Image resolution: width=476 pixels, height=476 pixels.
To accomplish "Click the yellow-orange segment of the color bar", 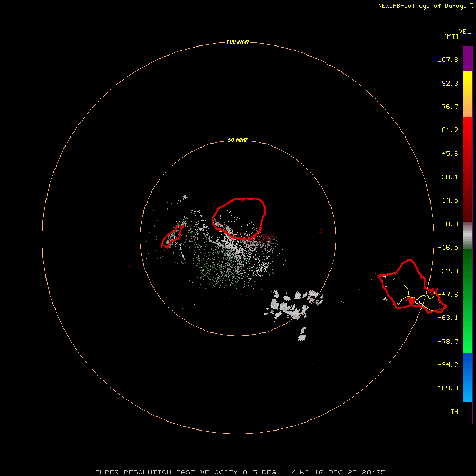I will (467, 94).
